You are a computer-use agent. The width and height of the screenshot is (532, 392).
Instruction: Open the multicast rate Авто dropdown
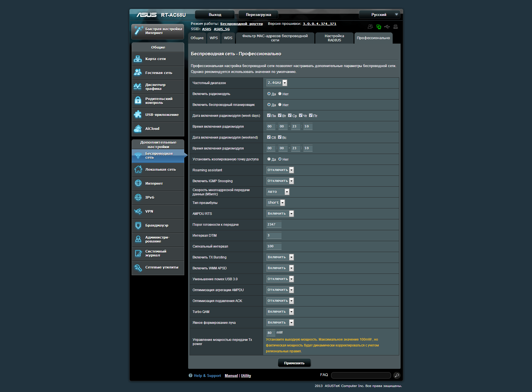pos(278,192)
